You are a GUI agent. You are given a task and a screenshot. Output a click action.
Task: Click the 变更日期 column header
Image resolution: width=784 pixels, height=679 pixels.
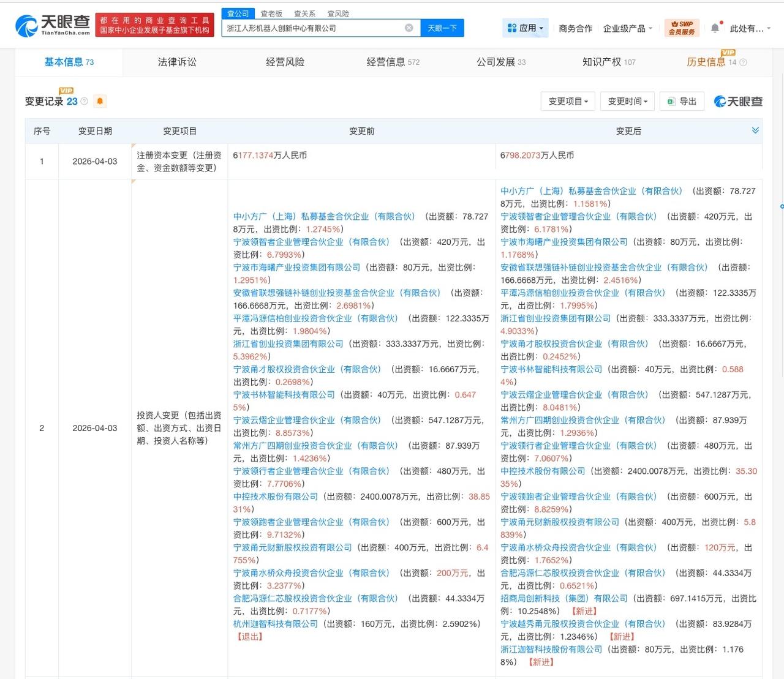[x=95, y=131]
